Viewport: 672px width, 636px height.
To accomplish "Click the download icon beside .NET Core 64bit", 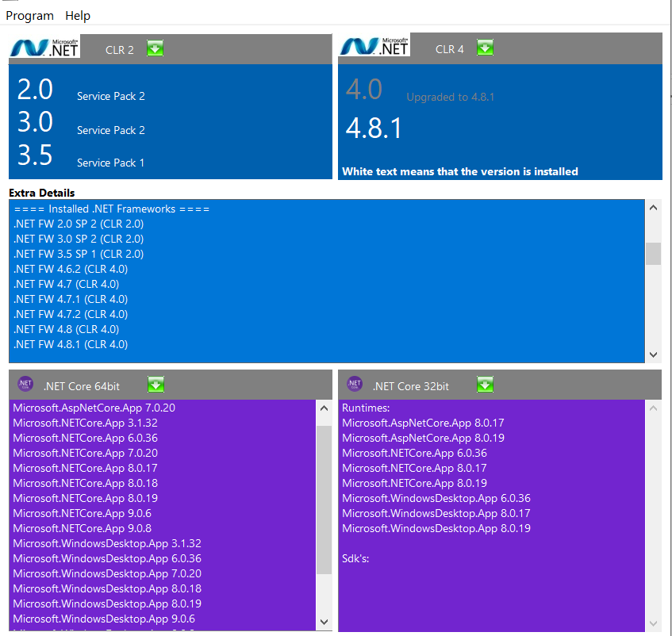I will point(156,384).
